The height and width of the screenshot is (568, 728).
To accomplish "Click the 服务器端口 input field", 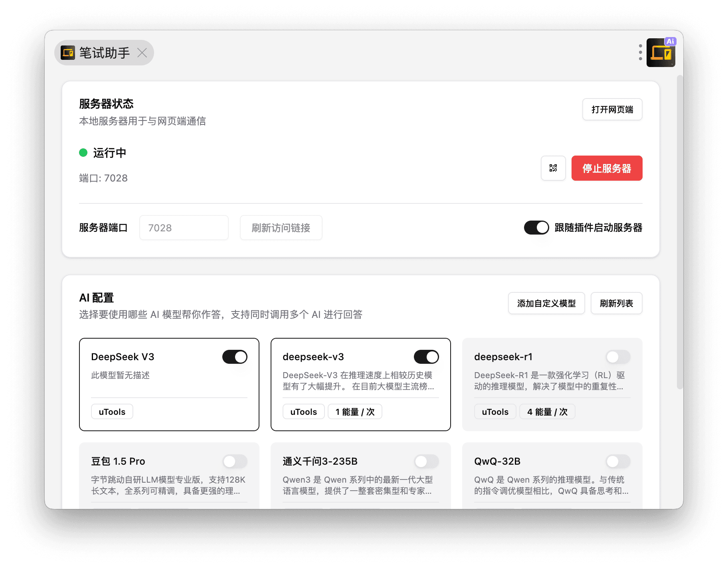I will (184, 227).
